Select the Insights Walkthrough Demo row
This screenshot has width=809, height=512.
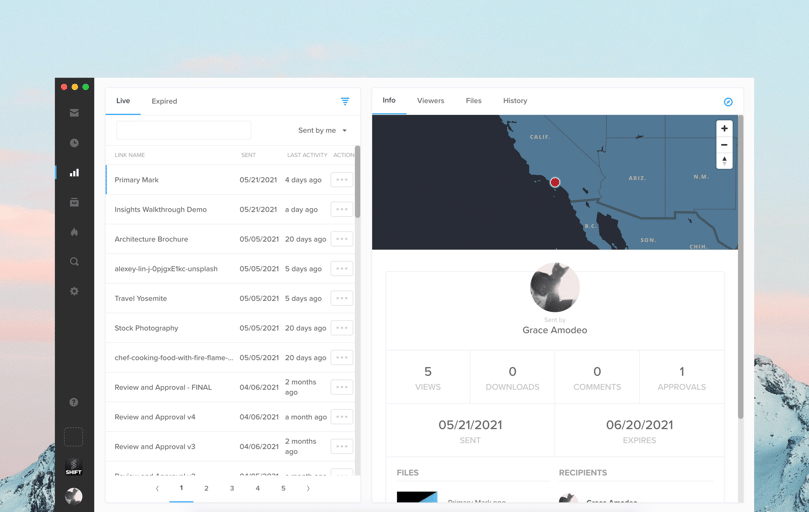pos(230,209)
